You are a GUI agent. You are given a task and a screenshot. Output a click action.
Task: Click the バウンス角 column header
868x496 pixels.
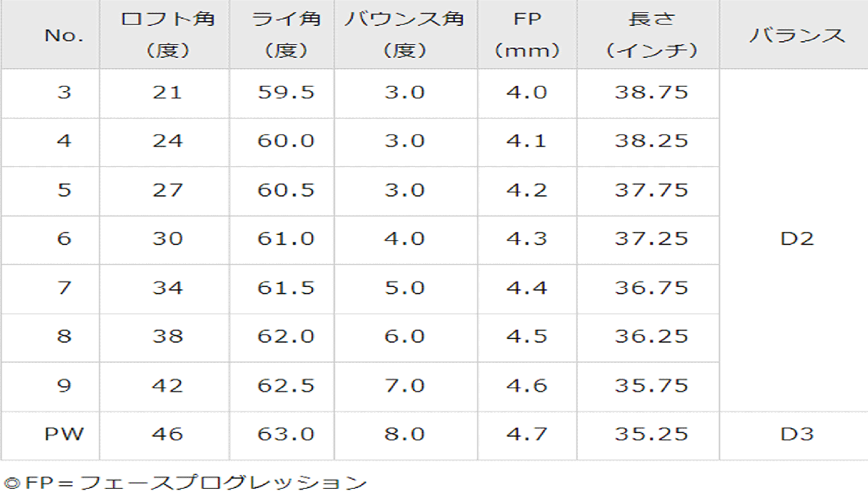pyautogui.click(x=404, y=35)
